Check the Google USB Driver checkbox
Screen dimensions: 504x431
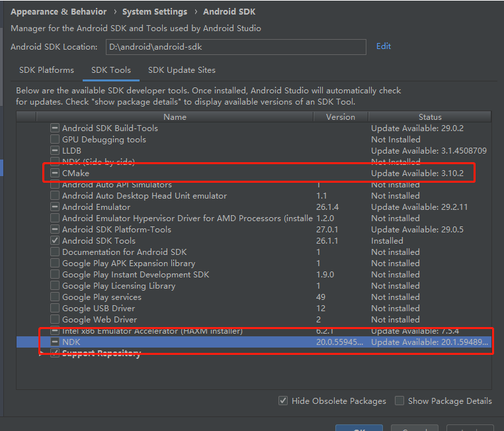coord(55,309)
